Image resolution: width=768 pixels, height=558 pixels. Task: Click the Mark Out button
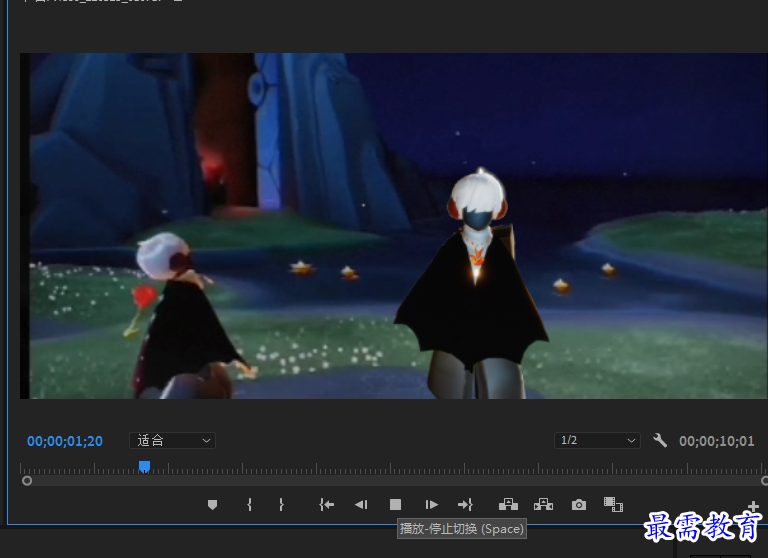tap(281, 505)
